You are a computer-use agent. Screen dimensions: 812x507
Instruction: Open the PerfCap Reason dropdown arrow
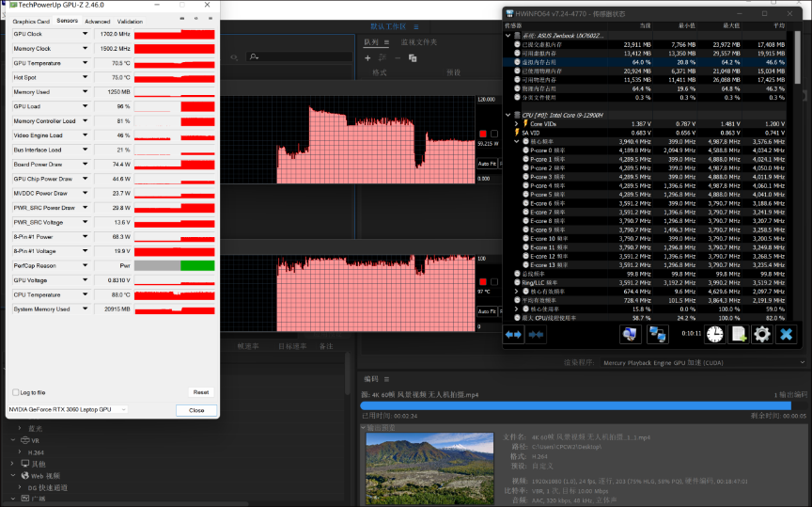pos(85,265)
